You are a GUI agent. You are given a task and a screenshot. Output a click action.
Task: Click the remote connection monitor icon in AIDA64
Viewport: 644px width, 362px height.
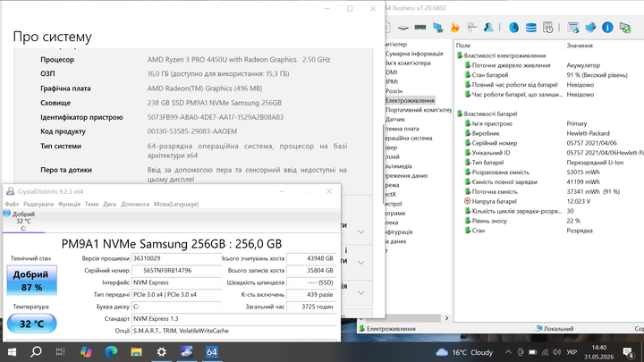[625, 28]
